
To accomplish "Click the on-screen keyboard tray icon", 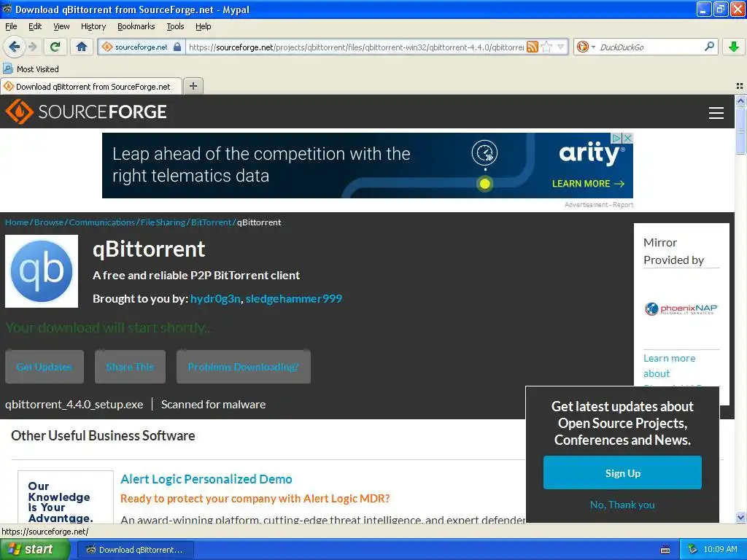I will click(x=665, y=550).
